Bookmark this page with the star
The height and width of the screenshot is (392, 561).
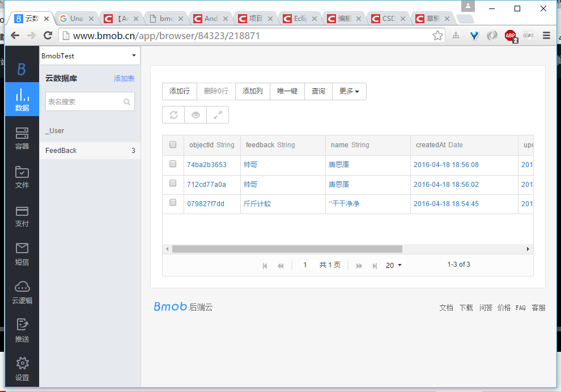[x=437, y=36]
